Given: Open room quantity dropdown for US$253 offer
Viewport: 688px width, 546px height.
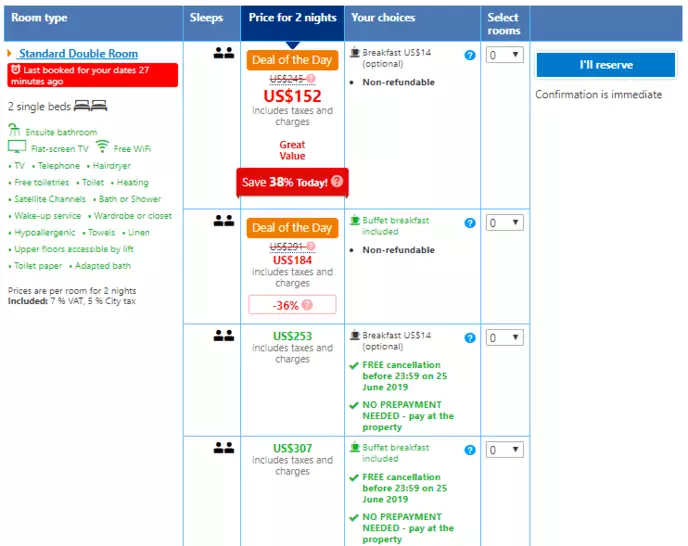Looking at the screenshot, I should point(505,338).
